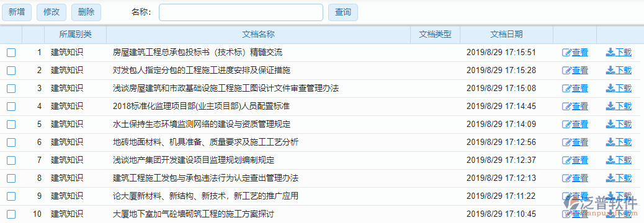Open 查看 link for 房屋建筑工程总承包投标书

[x=580, y=53]
